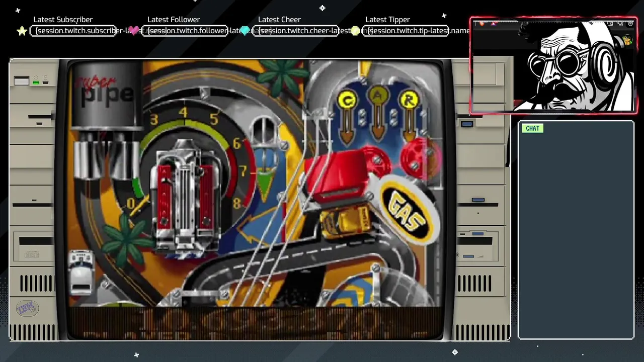644x362 pixels.
Task: Click the Latest Tipper name field
Action: 407,31
